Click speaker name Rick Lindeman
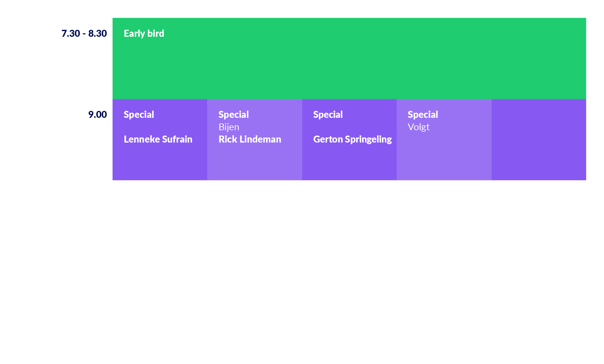The width and height of the screenshot is (604, 364). tap(250, 139)
